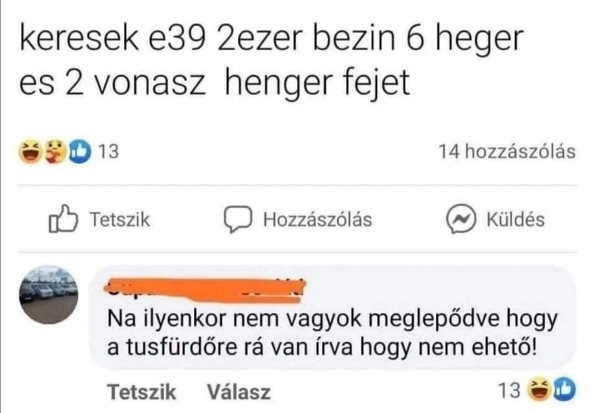Screen dimensions: 594x413
Task: Click the laughing reaction emoji under the post
Action: [x=30, y=152]
